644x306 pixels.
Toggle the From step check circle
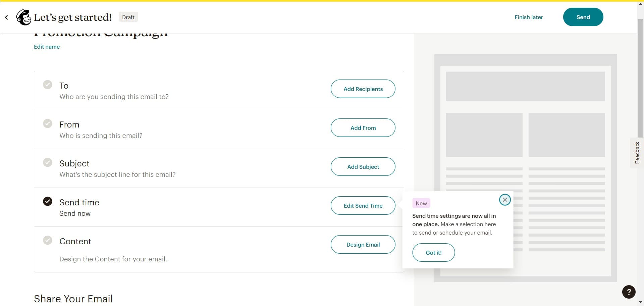[48, 123]
